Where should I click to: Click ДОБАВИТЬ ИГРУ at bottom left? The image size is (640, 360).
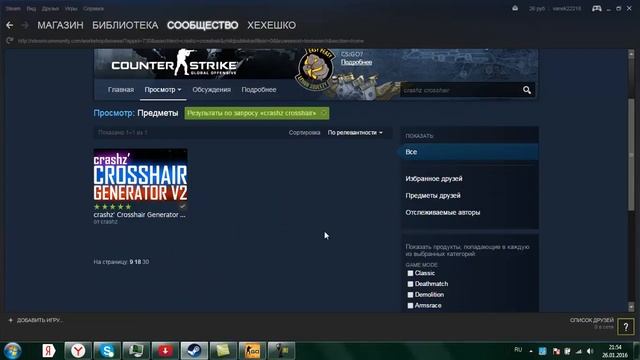(39, 320)
